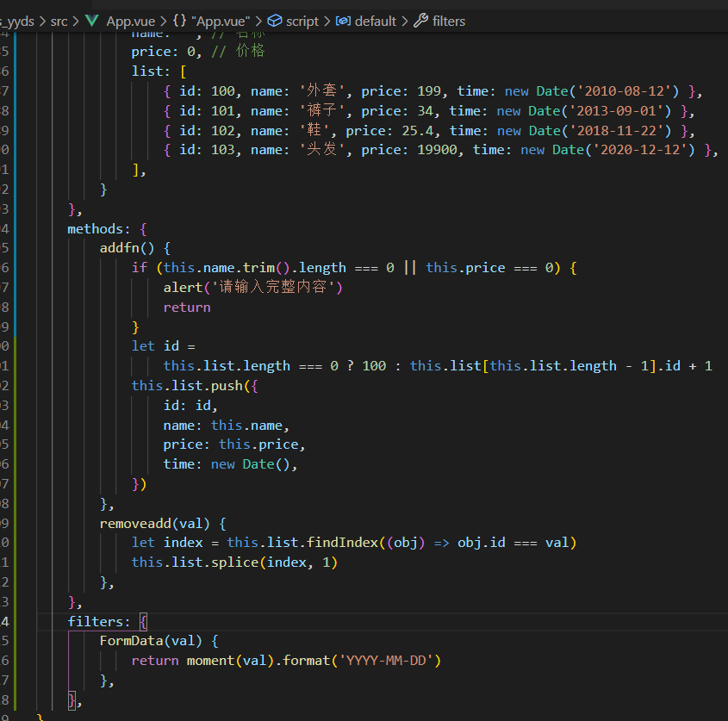Click the Vue file icon in breadcrumb
728x721 pixels.
tap(92, 21)
